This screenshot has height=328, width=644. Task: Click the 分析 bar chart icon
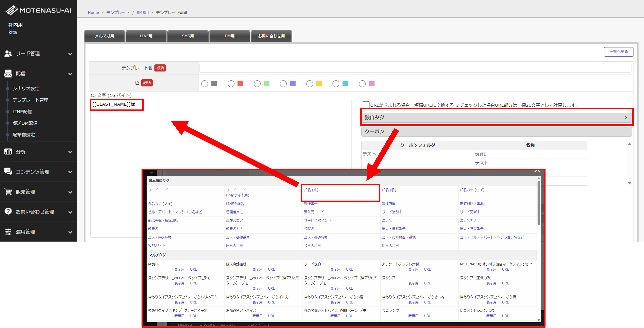[8, 152]
